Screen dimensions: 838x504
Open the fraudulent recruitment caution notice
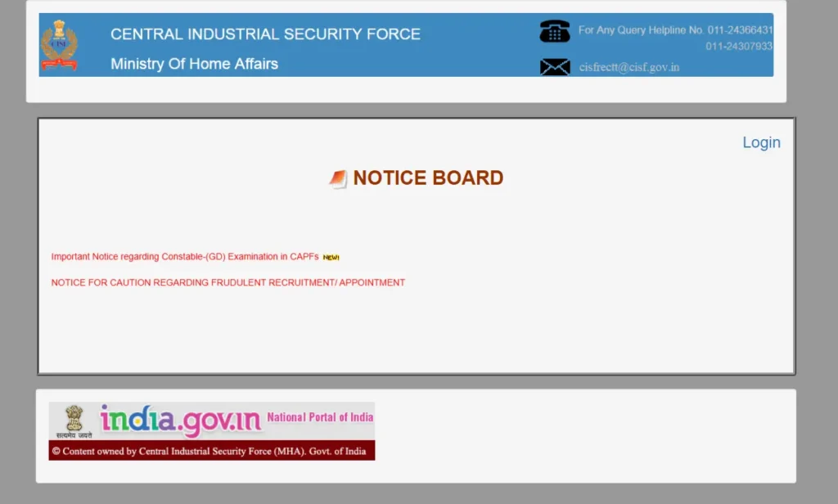coord(228,283)
